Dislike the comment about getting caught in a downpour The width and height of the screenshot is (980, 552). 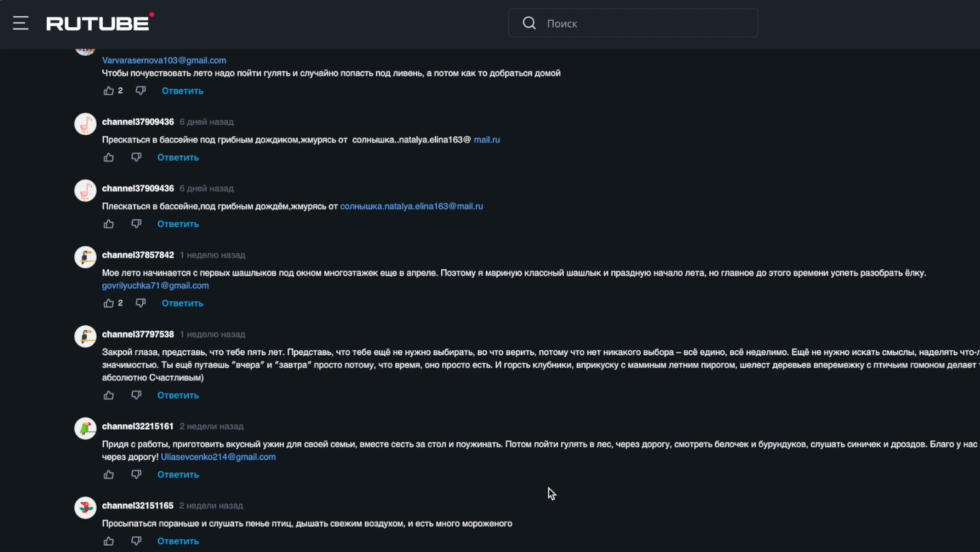tap(141, 91)
